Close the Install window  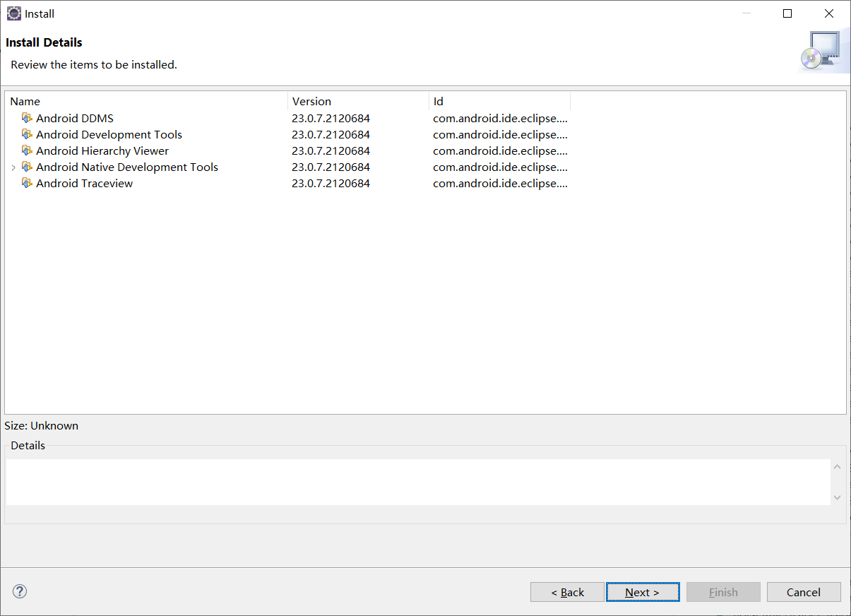pyautogui.click(x=829, y=13)
